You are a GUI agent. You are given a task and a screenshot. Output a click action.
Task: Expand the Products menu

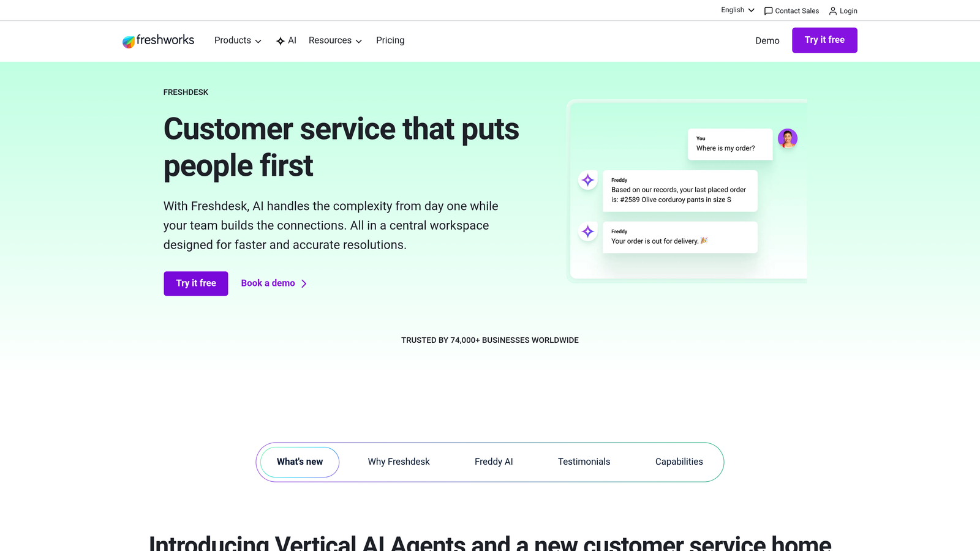tap(238, 40)
